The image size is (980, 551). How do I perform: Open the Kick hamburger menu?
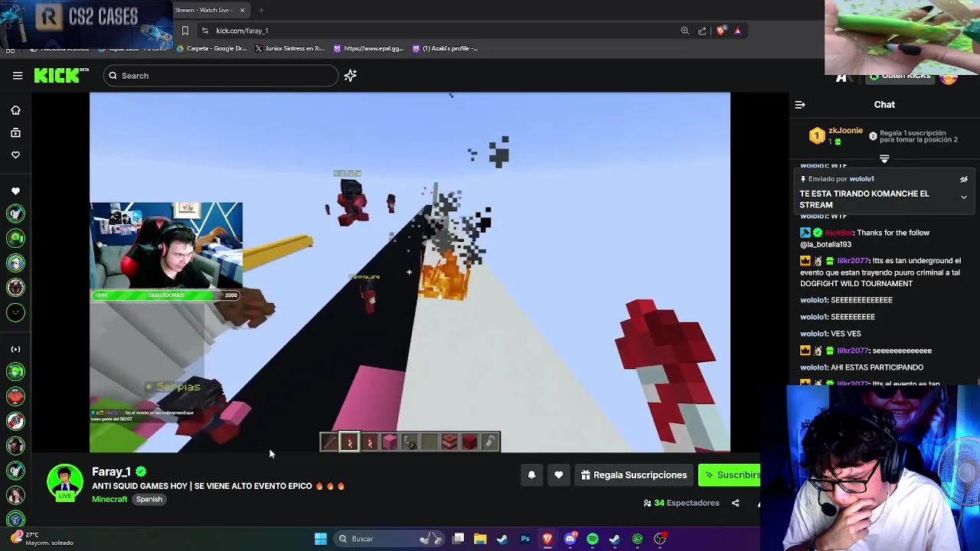(x=18, y=75)
